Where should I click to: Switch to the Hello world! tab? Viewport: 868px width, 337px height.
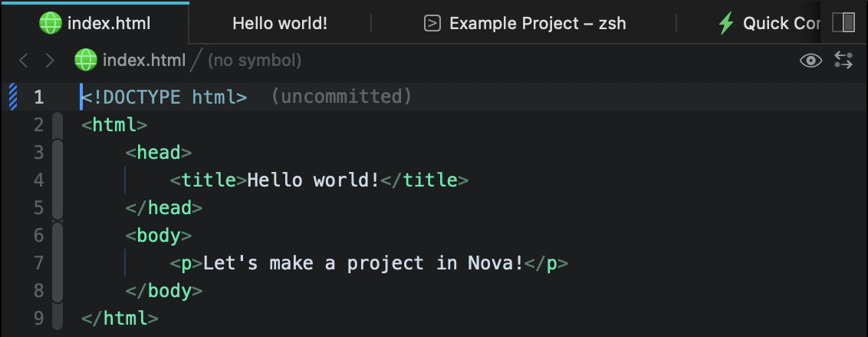tap(280, 23)
